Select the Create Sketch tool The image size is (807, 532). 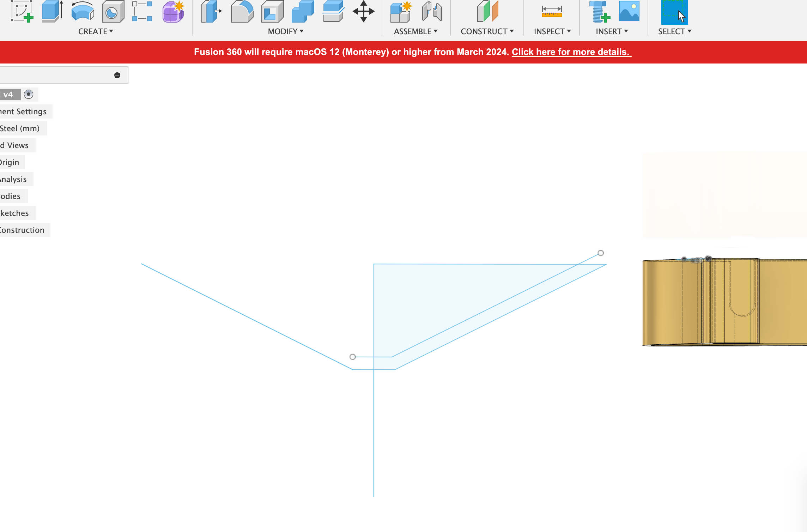pos(22,11)
